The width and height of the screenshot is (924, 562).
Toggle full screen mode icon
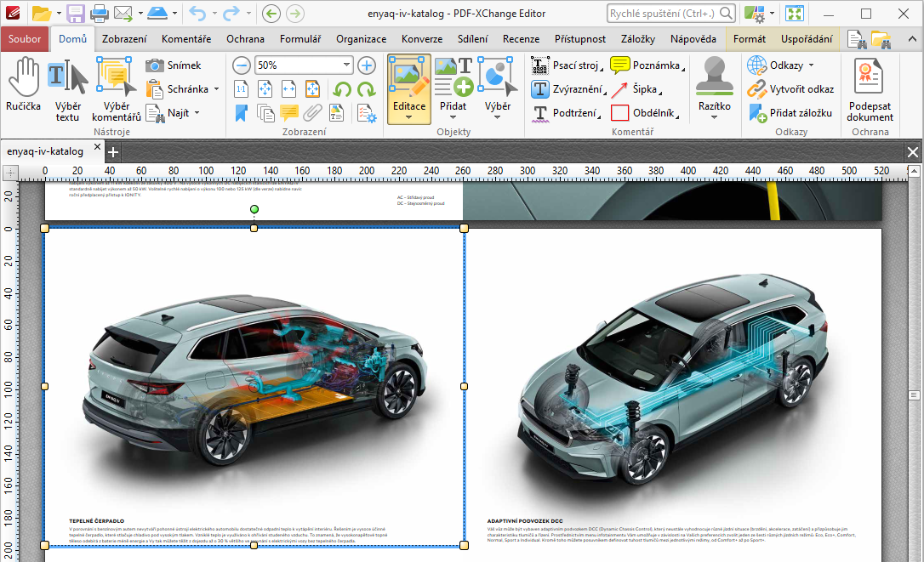pos(795,13)
